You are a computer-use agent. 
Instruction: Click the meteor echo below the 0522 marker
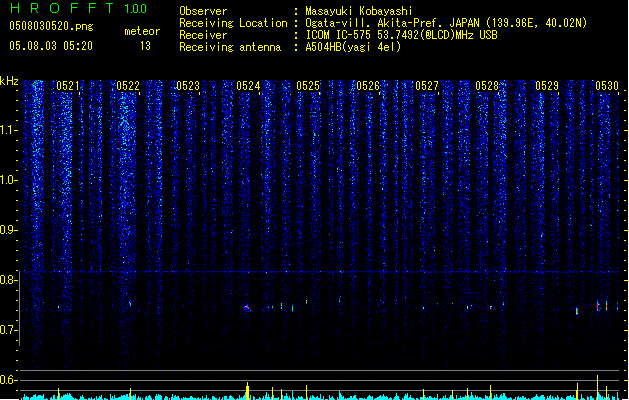point(130,303)
